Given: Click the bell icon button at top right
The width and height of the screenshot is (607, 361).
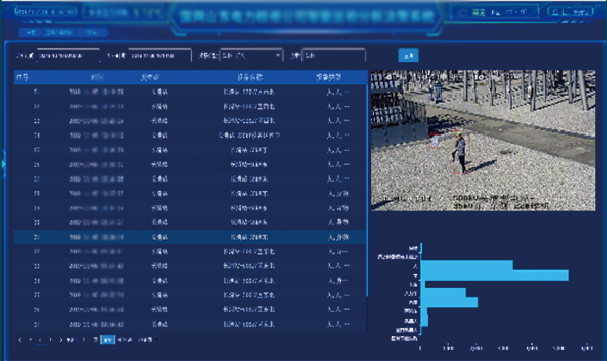Looking at the screenshot, I should tap(555, 12).
